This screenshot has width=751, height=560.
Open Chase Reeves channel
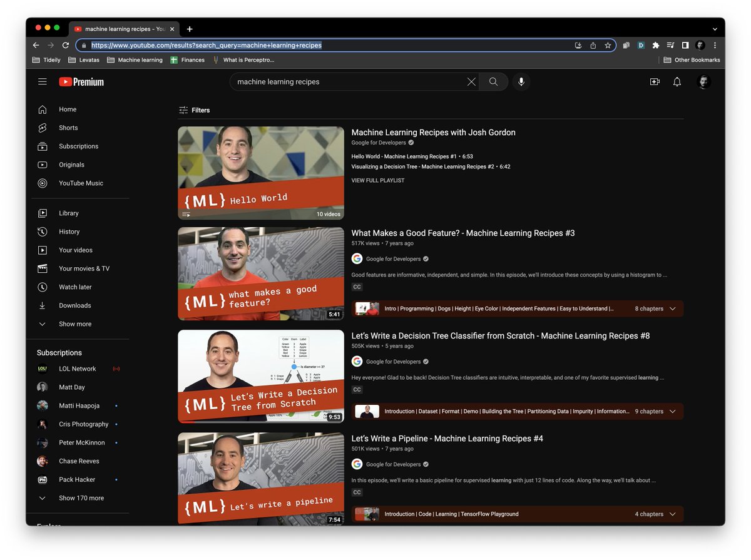(x=78, y=461)
